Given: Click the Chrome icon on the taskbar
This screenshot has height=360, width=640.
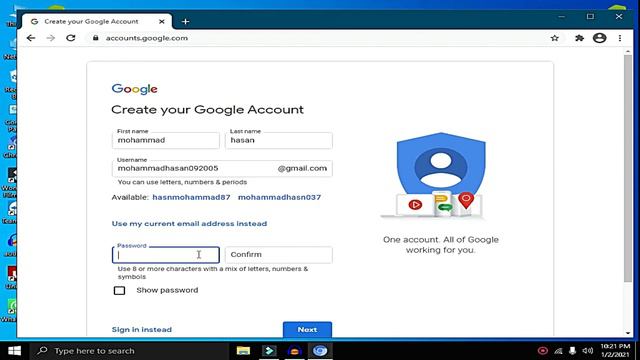Looking at the screenshot, I should (320, 351).
